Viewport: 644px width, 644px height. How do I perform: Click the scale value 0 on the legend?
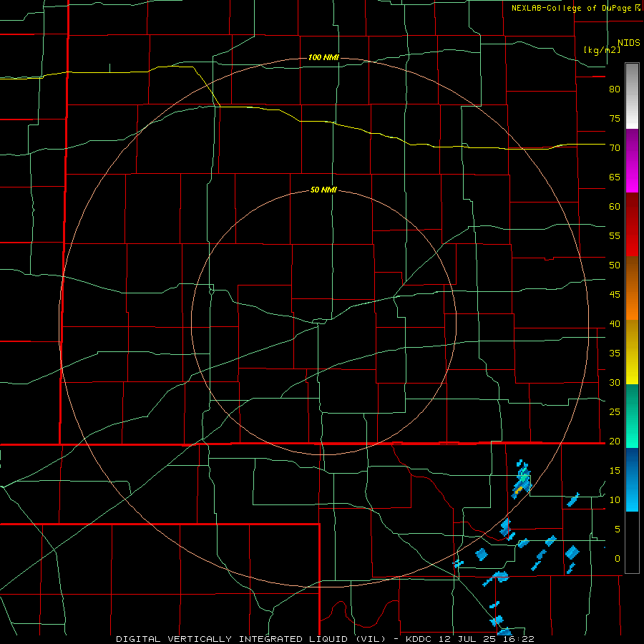618,559
